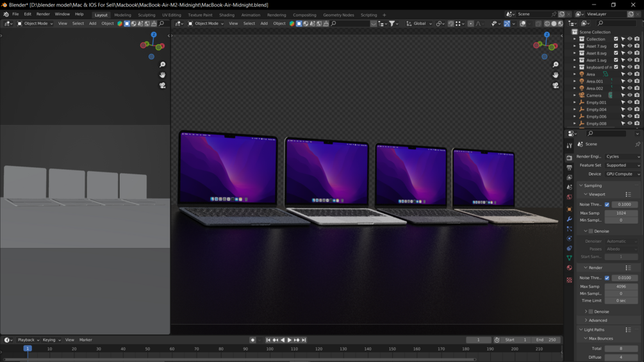644x362 pixels.
Task: Open the World properties tab icon
Action: point(569,197)
